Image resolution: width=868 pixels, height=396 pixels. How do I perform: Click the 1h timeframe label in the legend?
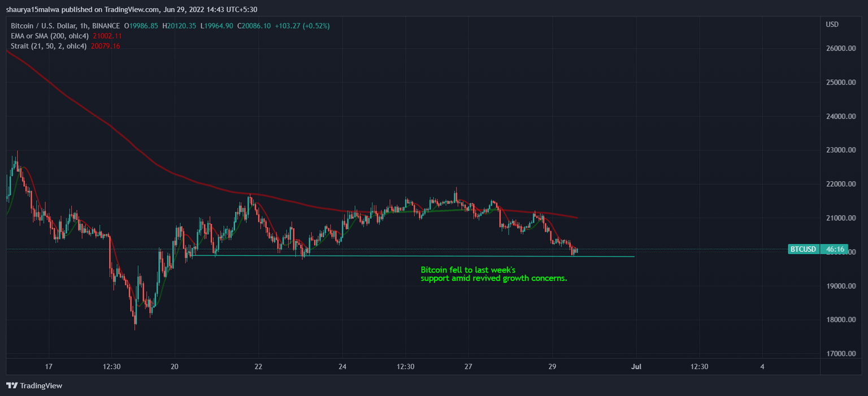click(84, 25)
